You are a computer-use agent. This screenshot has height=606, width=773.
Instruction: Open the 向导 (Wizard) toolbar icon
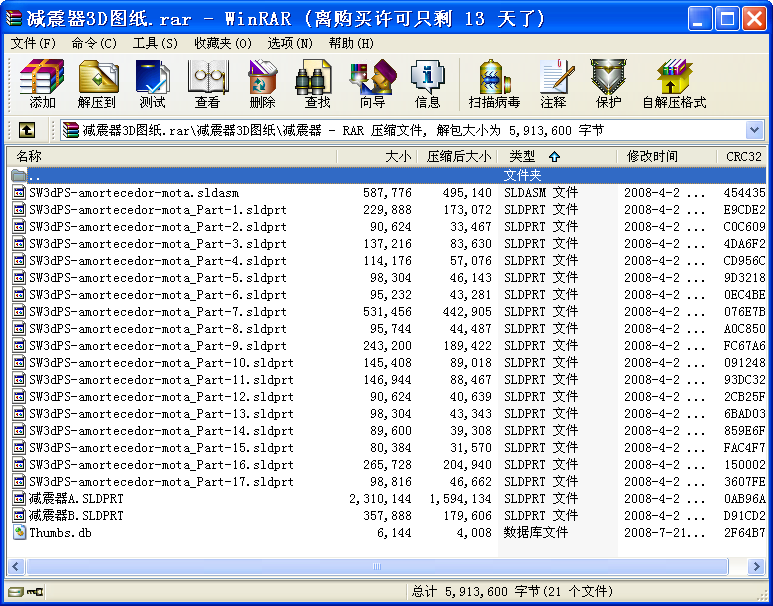372,84
